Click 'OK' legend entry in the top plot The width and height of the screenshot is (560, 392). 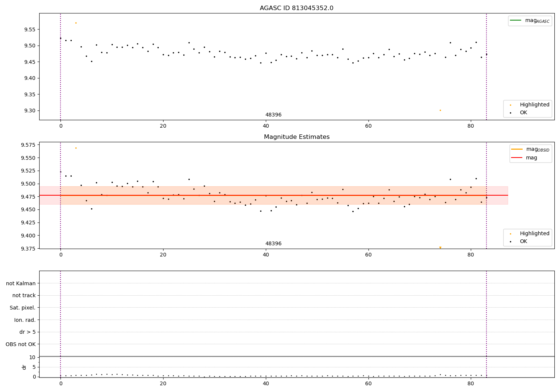point(523,113)
